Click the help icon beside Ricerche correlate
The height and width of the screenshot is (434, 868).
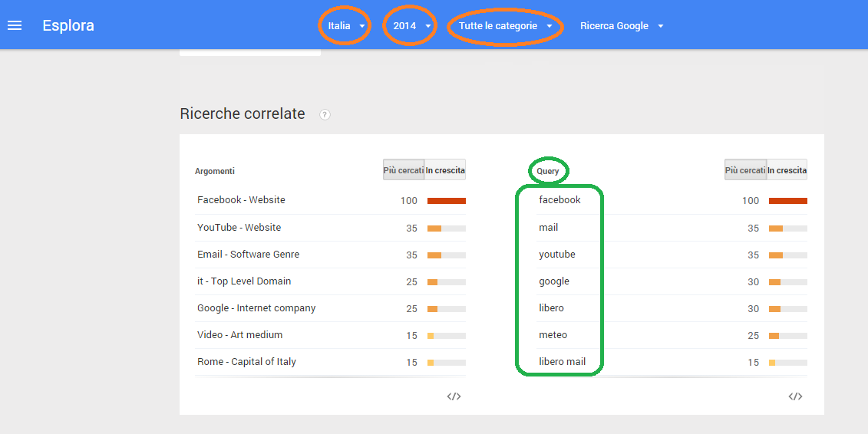pos(325,114)
